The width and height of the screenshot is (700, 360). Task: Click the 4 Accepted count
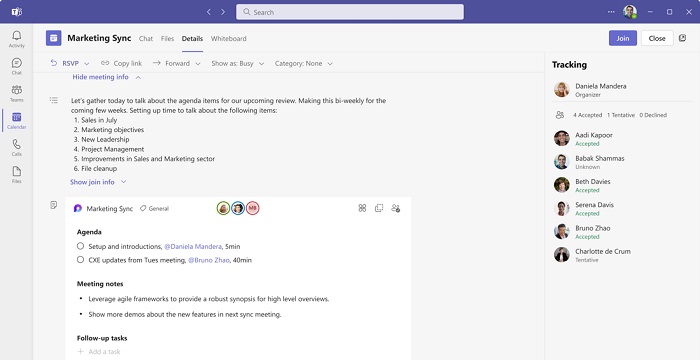point(588,115)
